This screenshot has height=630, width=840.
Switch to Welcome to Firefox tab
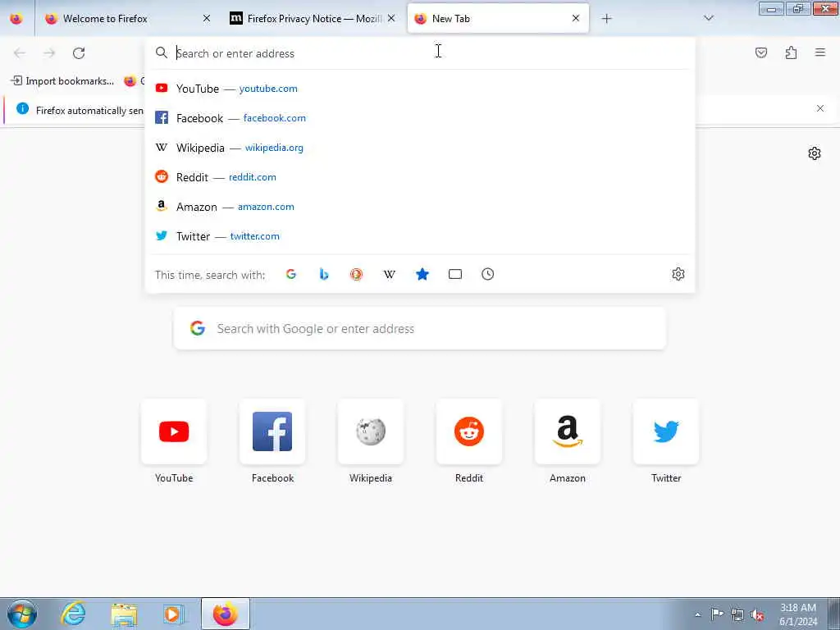point(127,19)
